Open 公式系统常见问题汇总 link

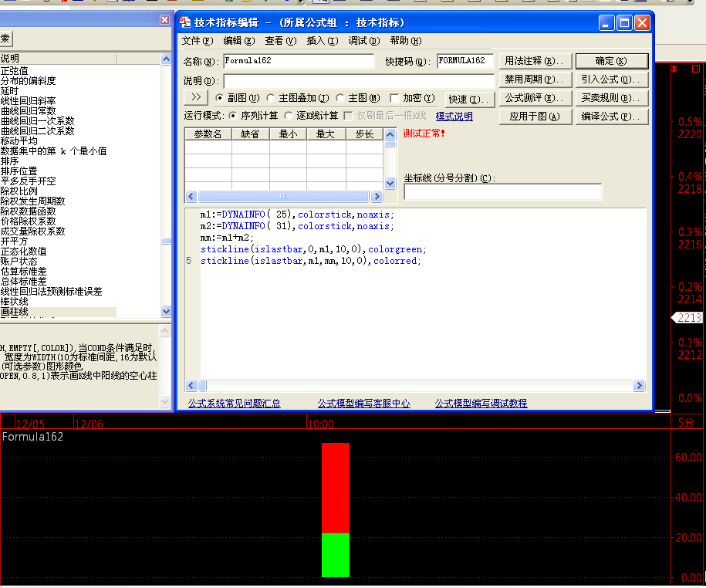(235, 404)
